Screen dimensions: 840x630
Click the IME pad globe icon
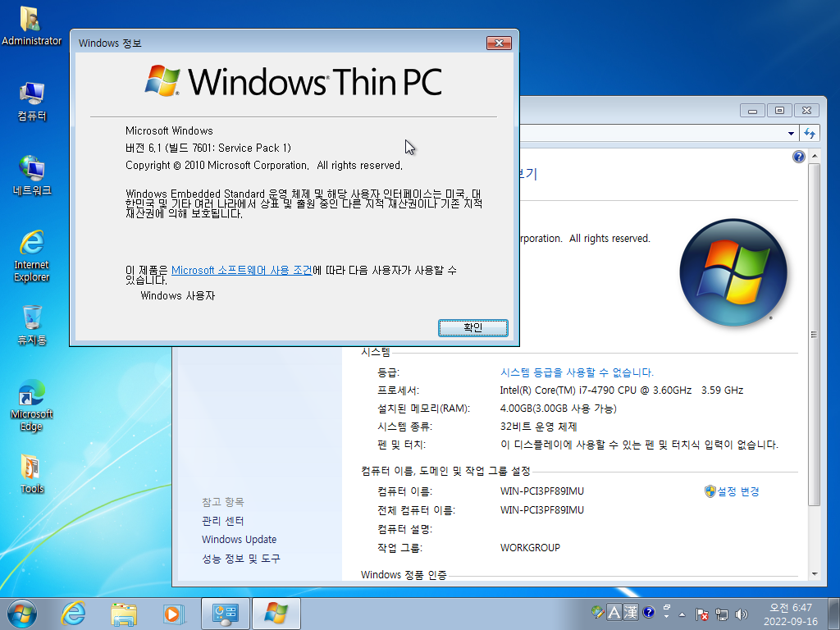pos(597,612)
